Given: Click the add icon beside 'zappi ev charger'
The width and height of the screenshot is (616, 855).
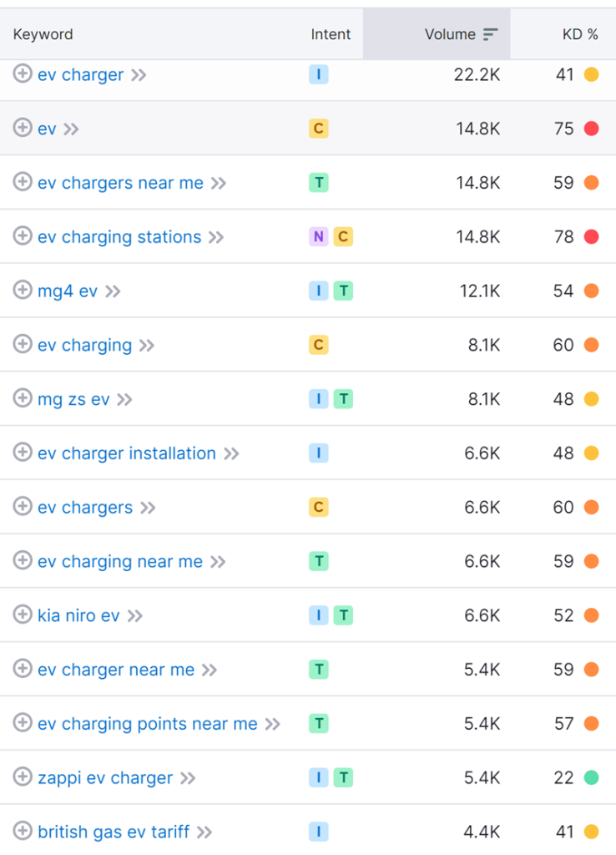Looking at the screenshot, I should (x=23, y=777).
